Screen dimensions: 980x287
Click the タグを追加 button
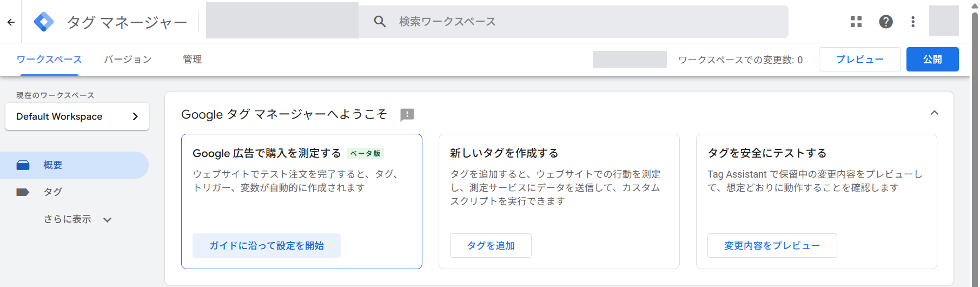click(491, 246)
